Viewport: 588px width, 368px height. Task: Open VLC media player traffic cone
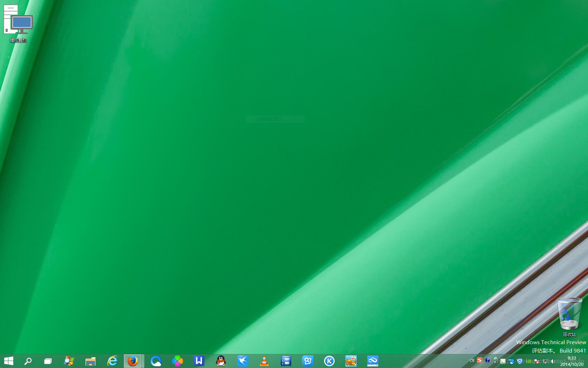(x=264, y=361)
